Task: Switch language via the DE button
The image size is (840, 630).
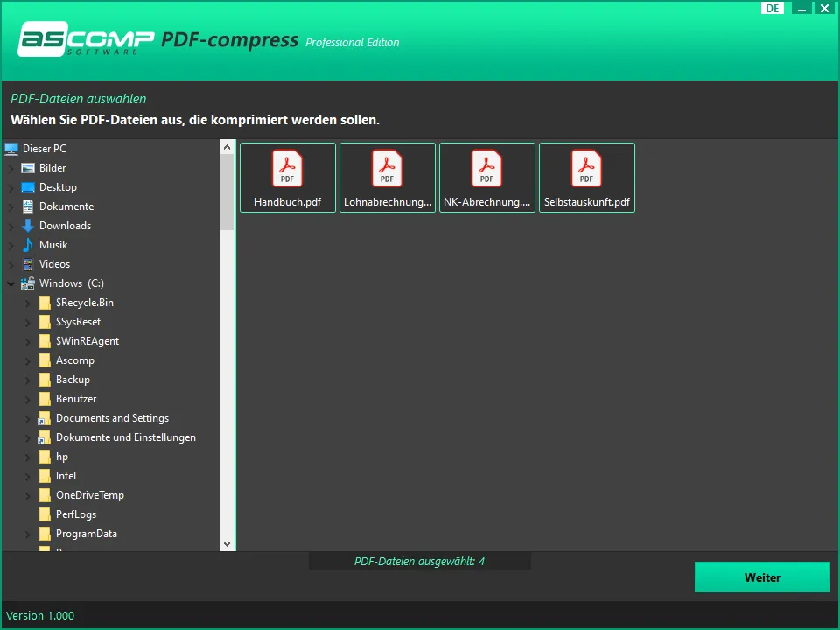Action: pos(773,8)
